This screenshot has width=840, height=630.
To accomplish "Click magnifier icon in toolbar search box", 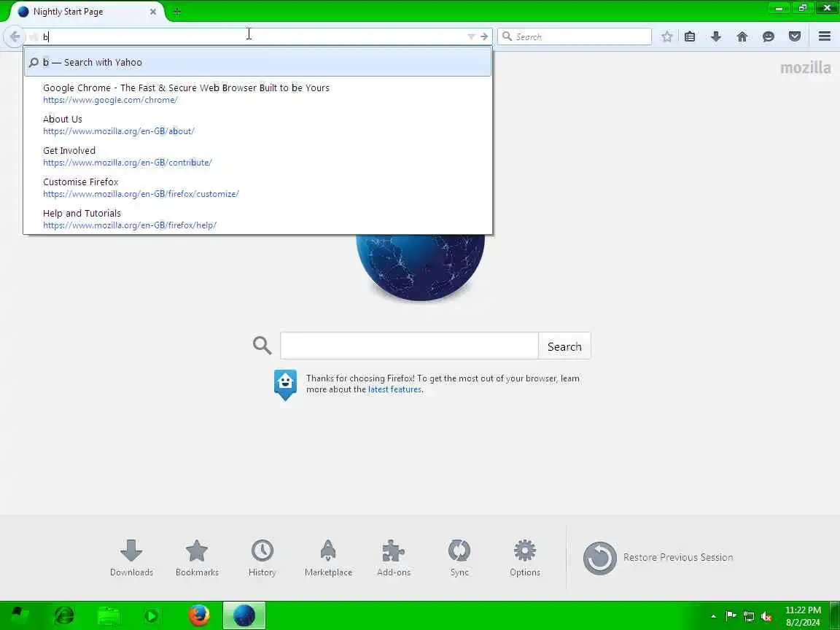I will click(507, 36).
